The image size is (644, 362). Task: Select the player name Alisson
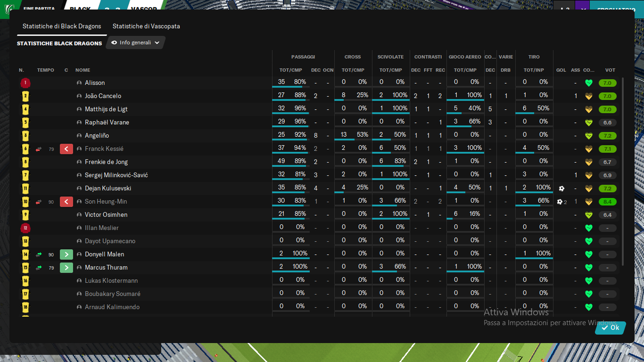click(95, 83)
